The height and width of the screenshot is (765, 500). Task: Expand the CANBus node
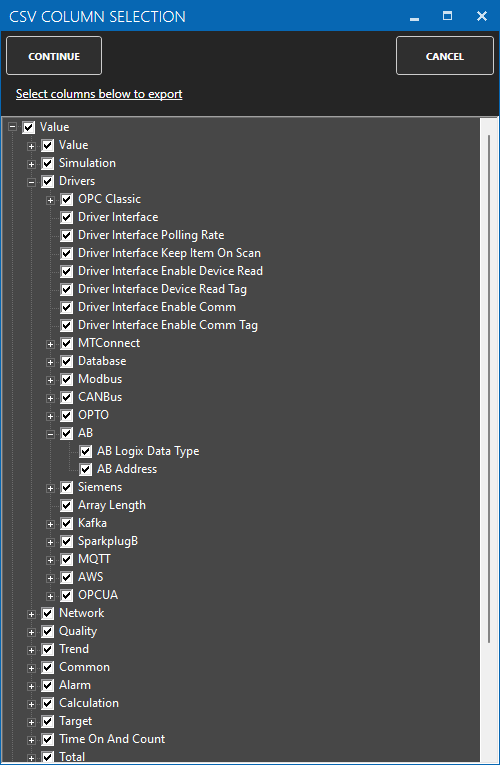50,399
